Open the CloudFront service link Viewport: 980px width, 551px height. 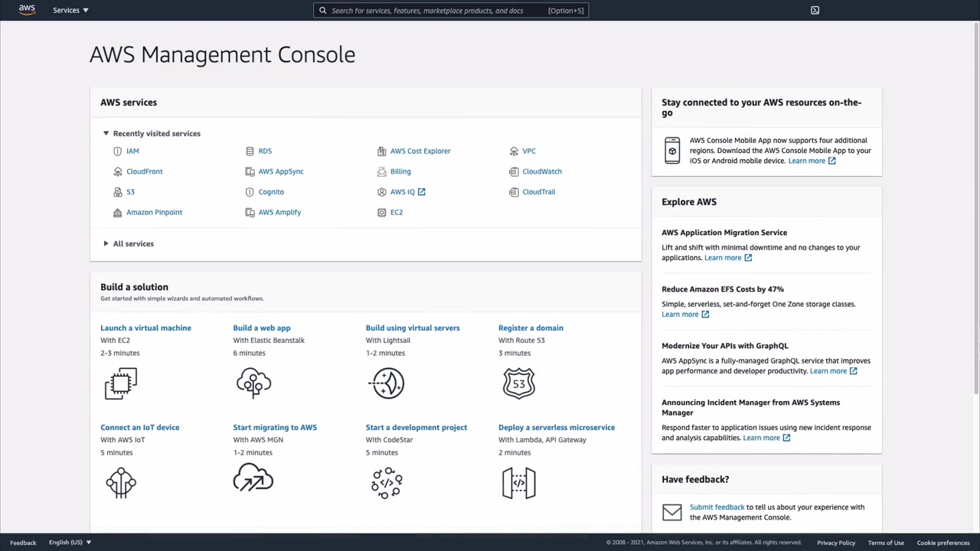click(145, 171)
